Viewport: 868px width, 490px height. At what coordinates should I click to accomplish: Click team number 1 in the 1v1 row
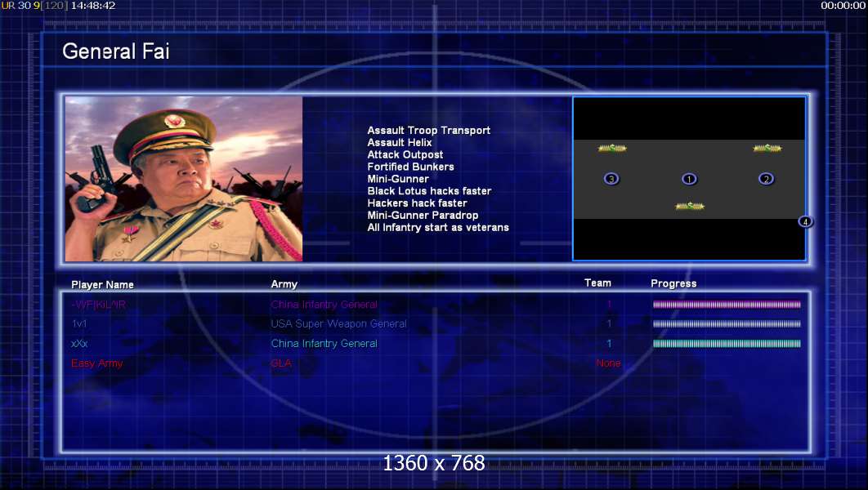pos(609,324)
